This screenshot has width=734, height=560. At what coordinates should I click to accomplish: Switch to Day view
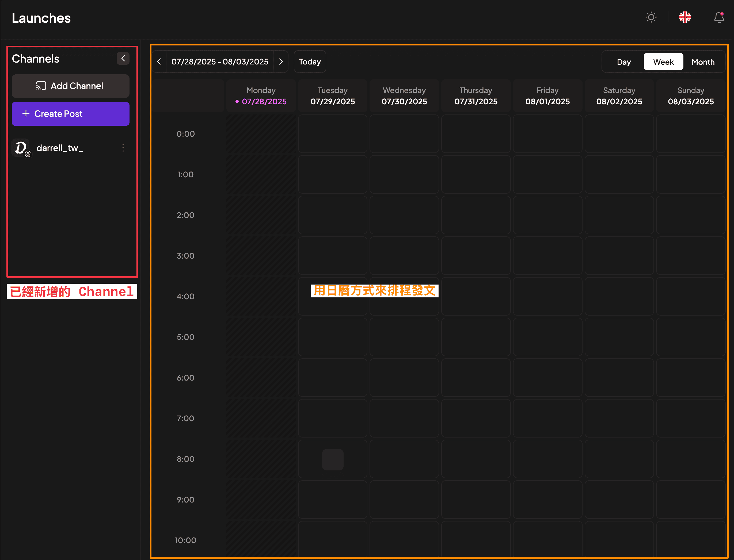point(623,61)
